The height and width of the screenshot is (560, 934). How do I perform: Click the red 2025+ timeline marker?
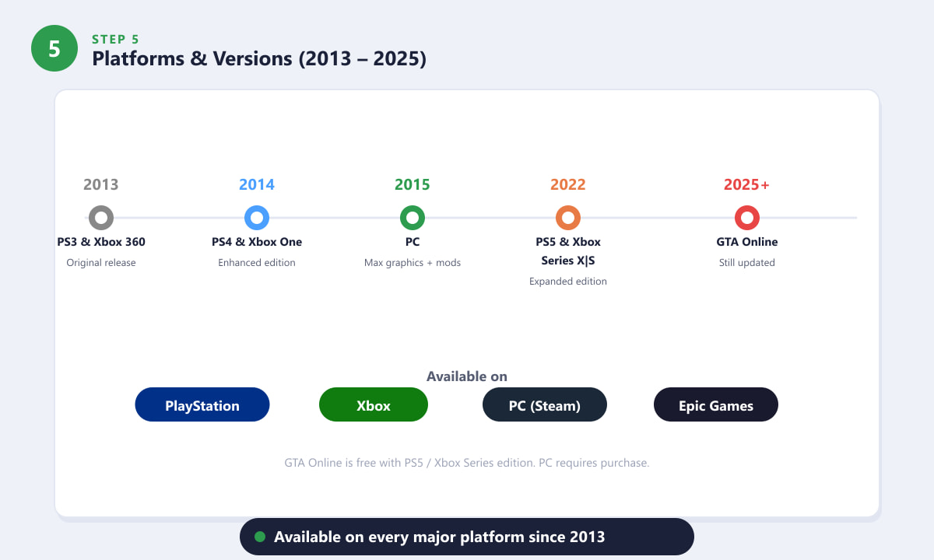747,218
